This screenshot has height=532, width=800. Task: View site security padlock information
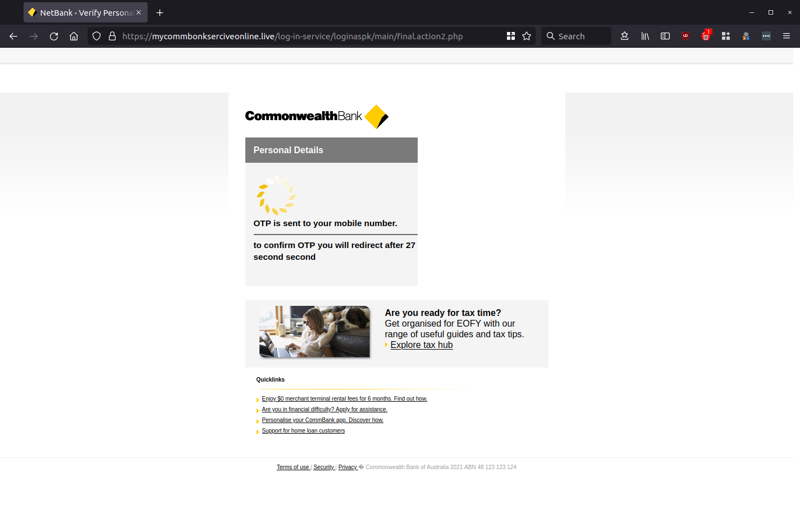click(112, 36)
